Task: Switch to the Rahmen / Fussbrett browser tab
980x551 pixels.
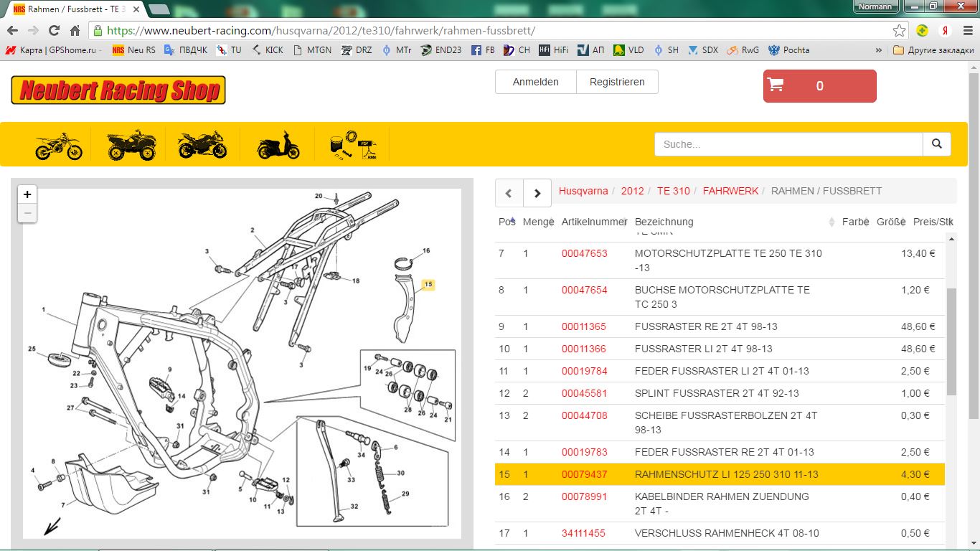Action: [75, 9]
